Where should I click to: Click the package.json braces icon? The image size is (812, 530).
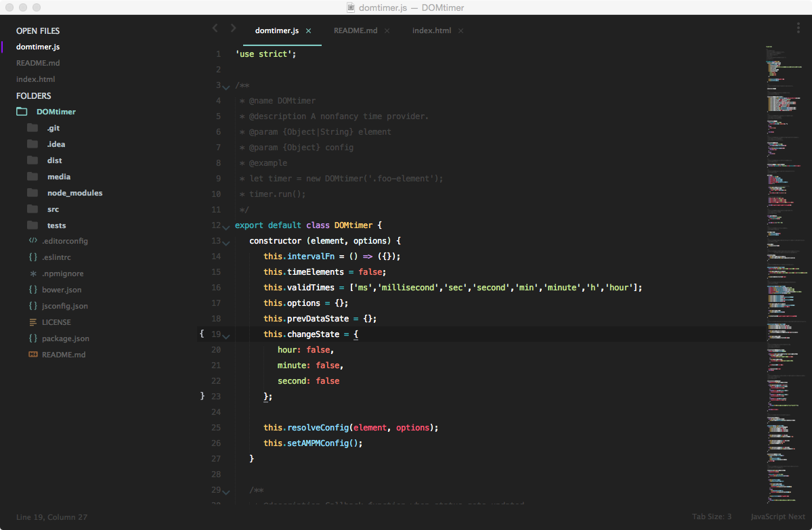click(33, 338)
